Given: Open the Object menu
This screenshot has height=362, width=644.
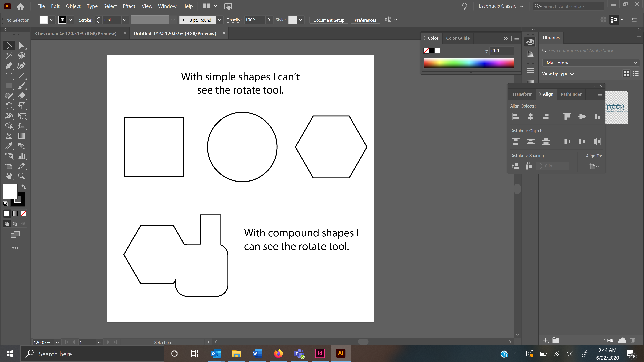Looking at the screenshot, I should tap(73, 6).
